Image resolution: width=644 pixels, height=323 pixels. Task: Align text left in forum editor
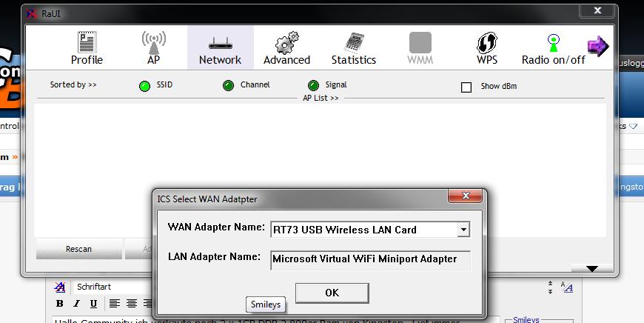[115, 304]
